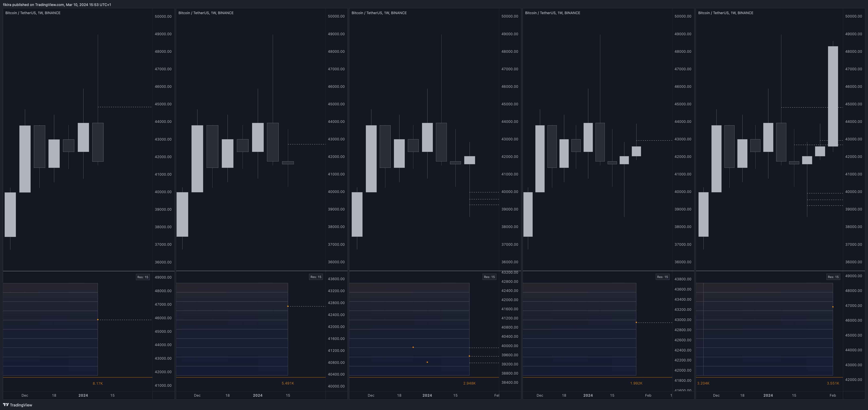This screenshot has height=410, width=868.
Task: Click the 38800.00 price axis label
Action: 510,373
